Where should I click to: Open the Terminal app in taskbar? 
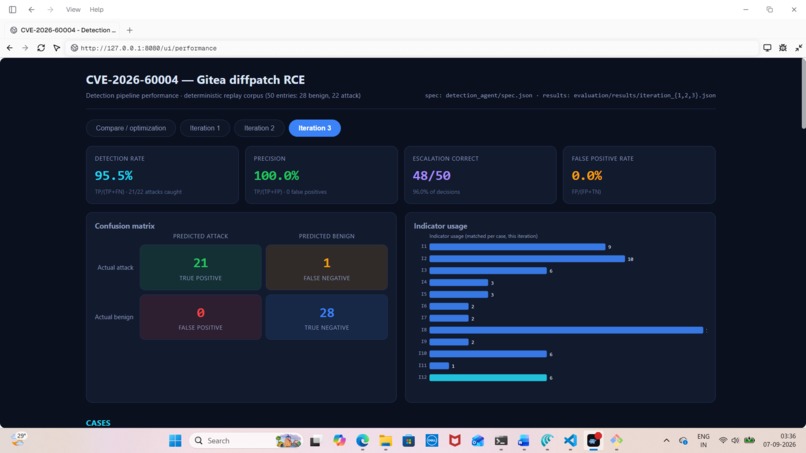[501, 441]
